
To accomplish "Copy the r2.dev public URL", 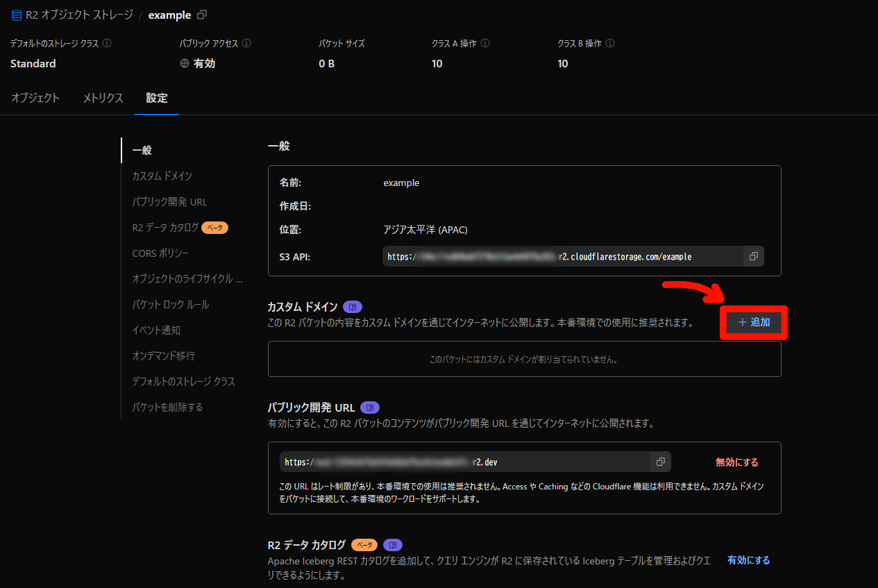I will 661,462.
